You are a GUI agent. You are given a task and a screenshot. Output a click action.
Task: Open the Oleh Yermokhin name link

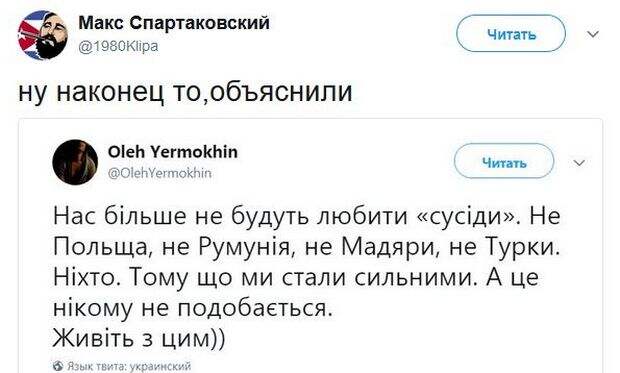173,151
